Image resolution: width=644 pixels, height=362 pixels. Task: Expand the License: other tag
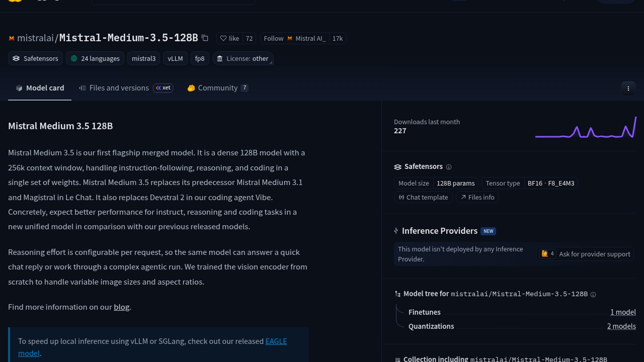click(243, 59)
